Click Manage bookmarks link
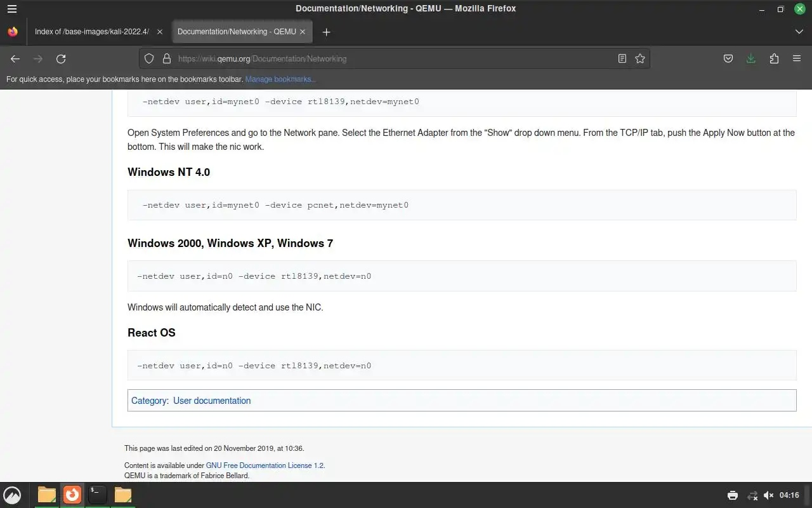 point(280,79)
